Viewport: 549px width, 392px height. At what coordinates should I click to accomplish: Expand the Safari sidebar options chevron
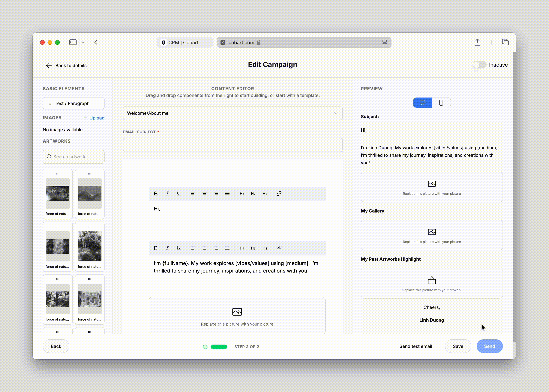pyautogui.click(x=83, y=43)
